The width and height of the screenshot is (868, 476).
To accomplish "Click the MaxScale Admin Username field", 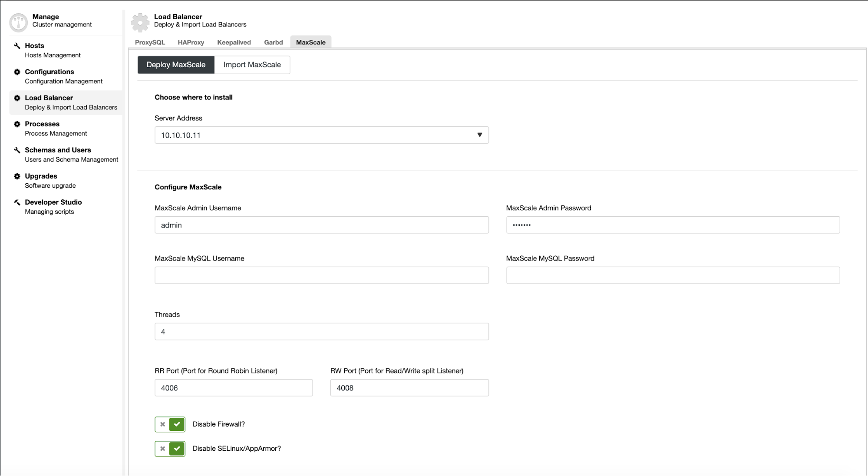I will (322, 225).
